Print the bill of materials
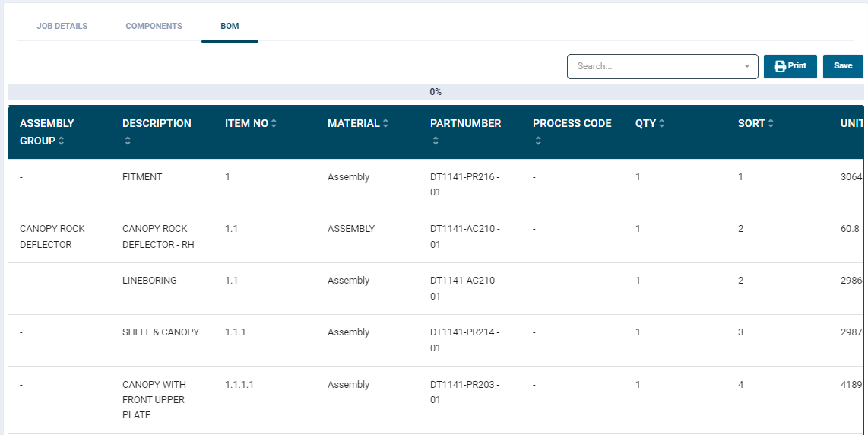The height and width of the screenshot is (435, 868). (790, 66)
